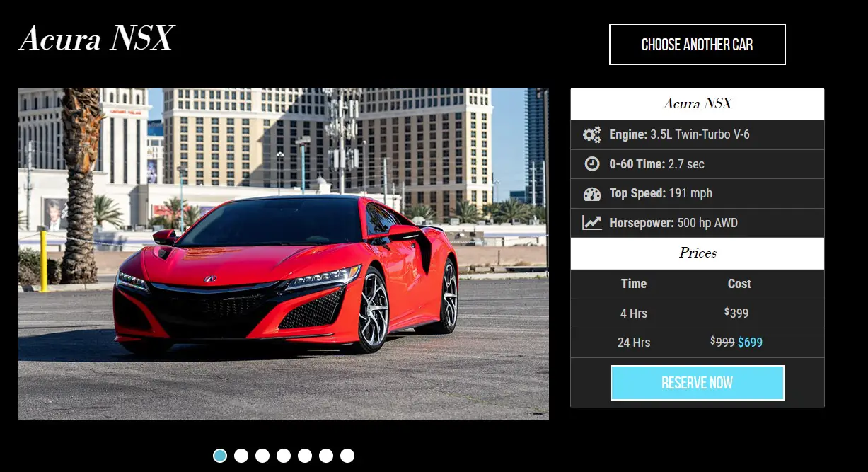Click the Choose Another Car button

pos(697,45)
